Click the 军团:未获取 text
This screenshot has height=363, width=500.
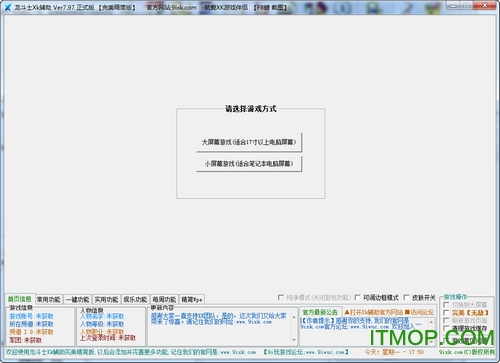click(x=25, y=340)
